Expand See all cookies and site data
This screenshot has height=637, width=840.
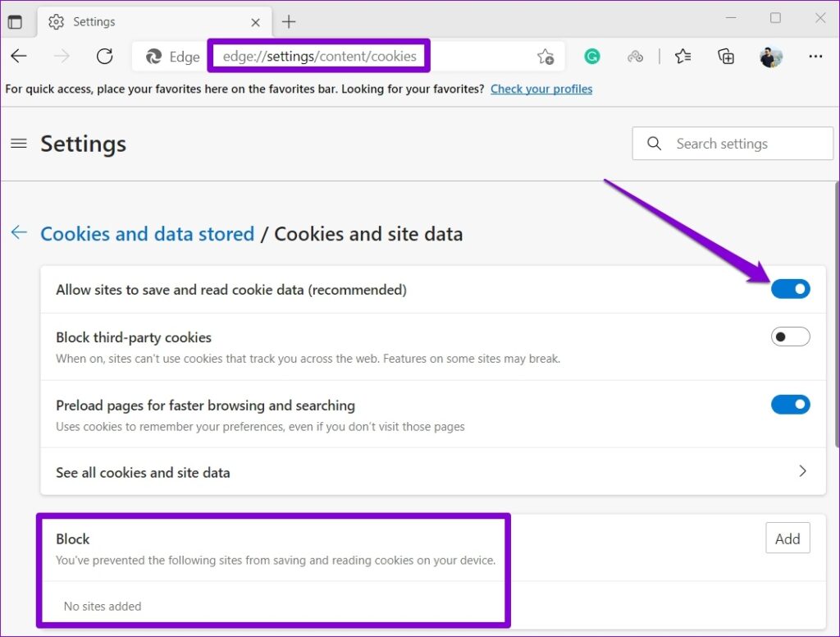pos(803,472)
